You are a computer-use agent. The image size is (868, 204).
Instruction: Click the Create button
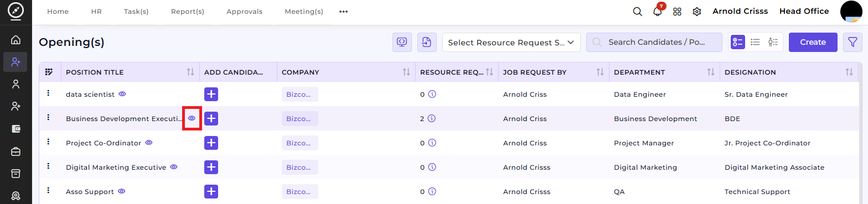click(x=813, y=42)
